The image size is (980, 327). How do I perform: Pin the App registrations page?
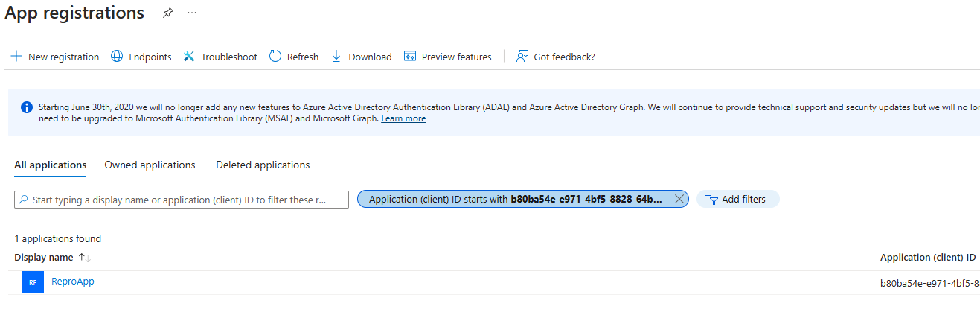click(x=168, y=13)
